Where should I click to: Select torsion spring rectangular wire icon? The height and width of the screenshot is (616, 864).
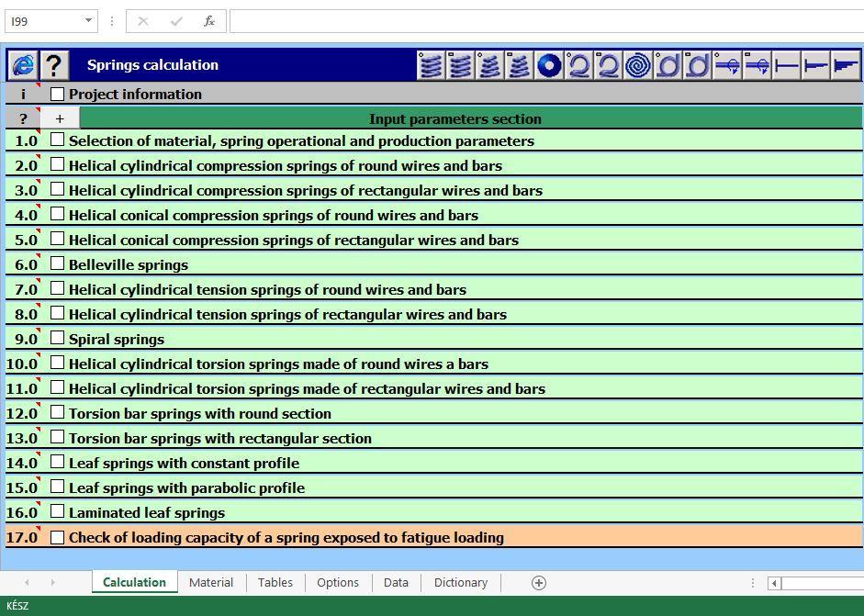coord(698,65)
